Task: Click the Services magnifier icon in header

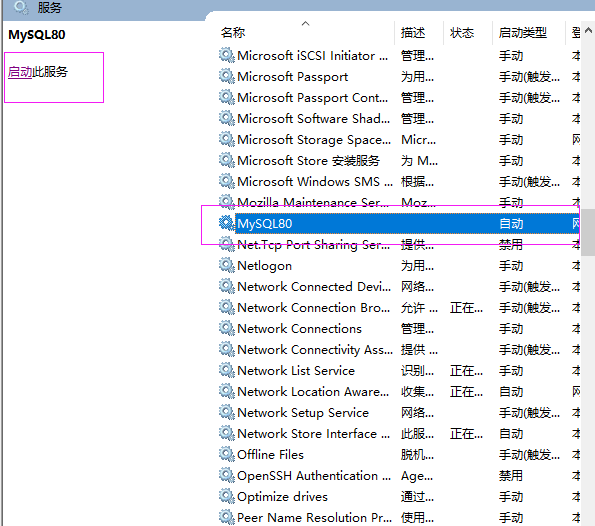Action: coord(21,7)
